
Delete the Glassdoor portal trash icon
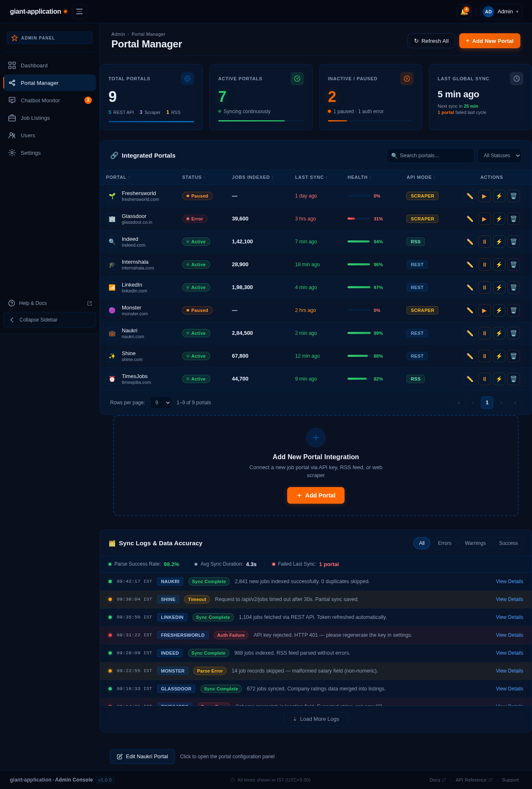click(514, 219)
